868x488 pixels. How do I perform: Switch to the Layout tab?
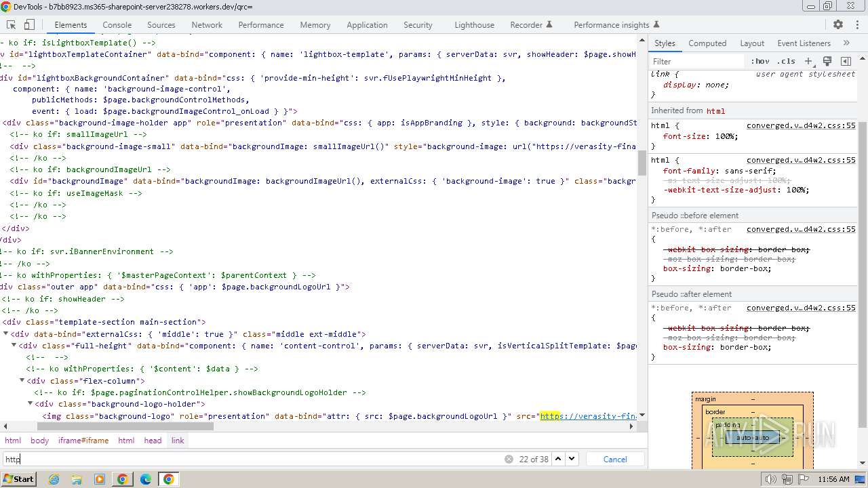pos(752,43)
